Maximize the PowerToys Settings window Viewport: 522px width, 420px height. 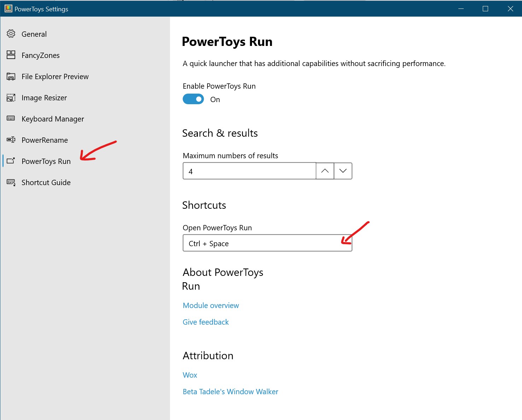coord(485,9)
